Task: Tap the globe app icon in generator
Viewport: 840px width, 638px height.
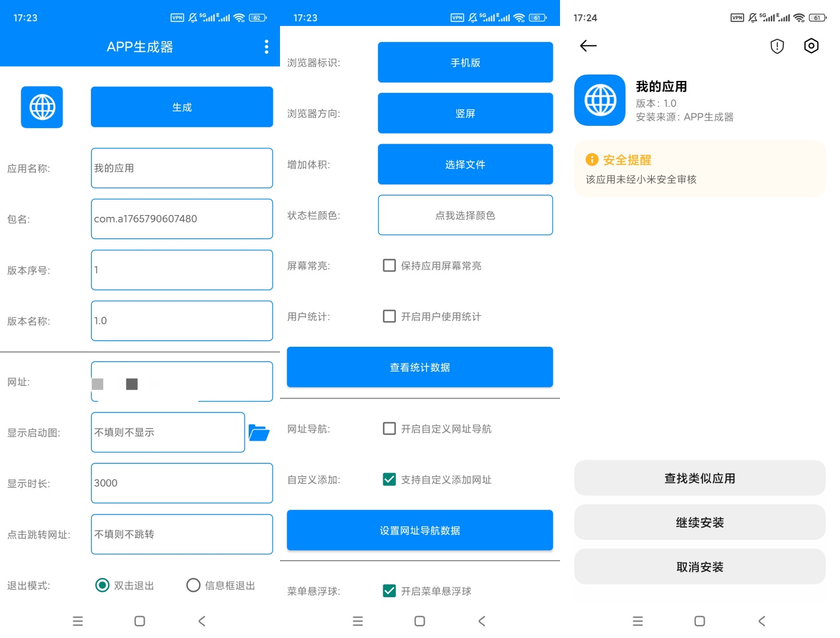Action: click(x=42, y=108)
